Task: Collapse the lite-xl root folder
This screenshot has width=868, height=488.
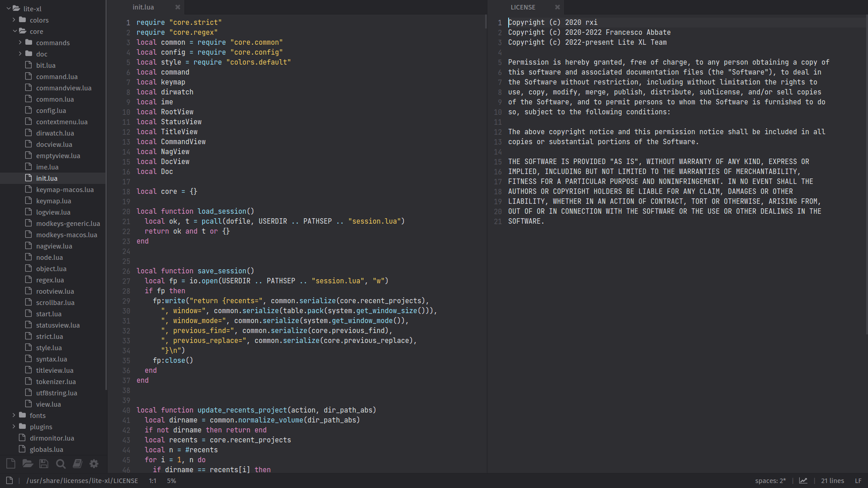Action: 9,9
